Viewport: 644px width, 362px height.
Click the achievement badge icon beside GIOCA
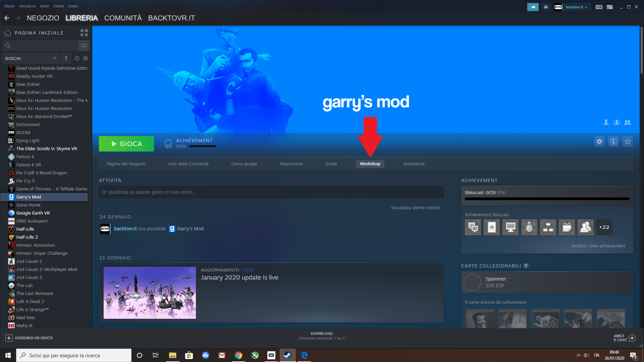pos(168,144)
